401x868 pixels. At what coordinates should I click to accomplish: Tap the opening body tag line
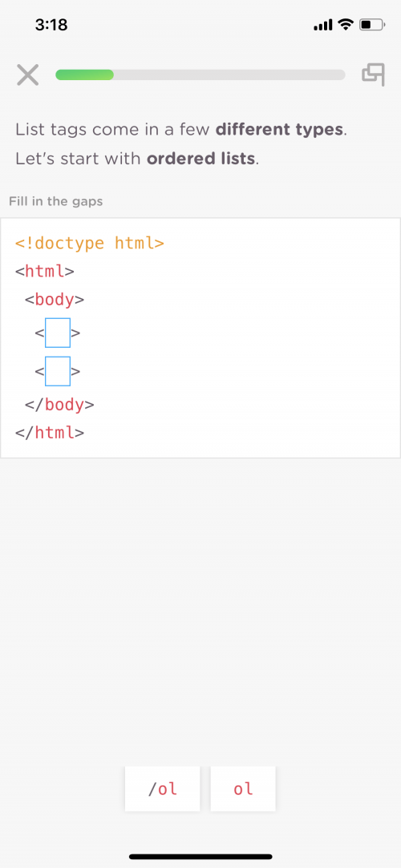click(x=55, y=300)
